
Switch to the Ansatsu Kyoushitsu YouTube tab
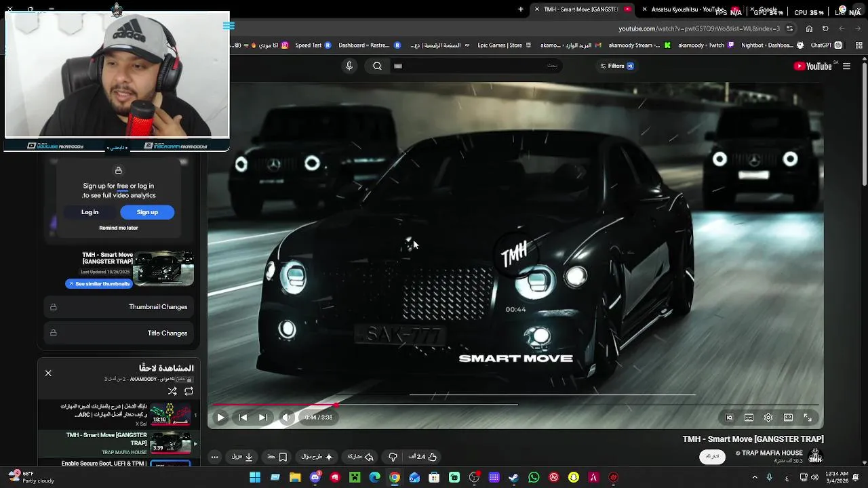pos(687,9)
